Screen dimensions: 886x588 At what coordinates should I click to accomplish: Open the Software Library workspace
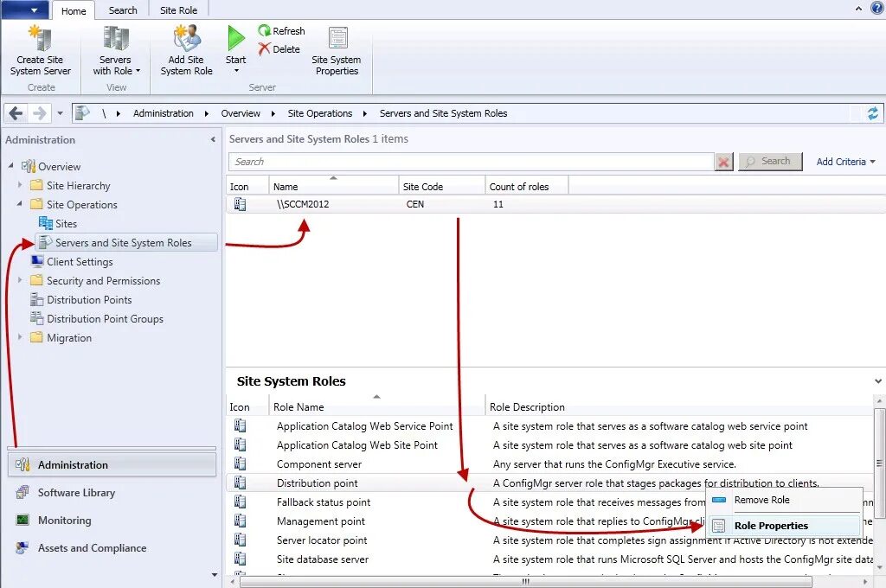pos(112,493)
